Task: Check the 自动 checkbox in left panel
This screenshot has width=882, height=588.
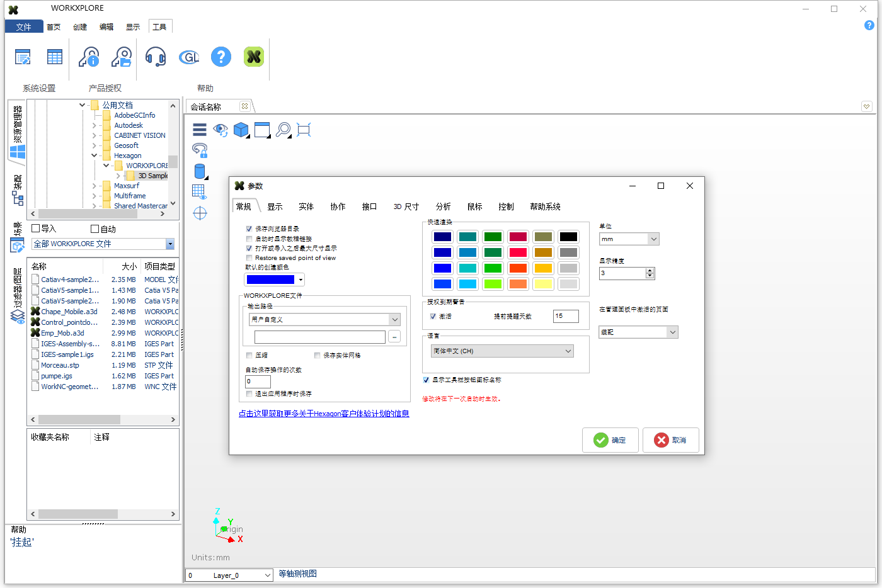Action: coord(94,229)
